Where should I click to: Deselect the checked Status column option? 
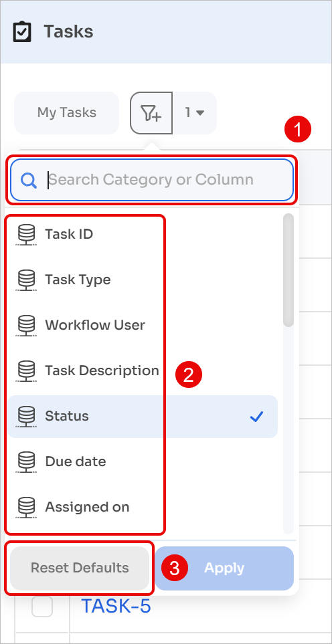click(x=143, y=417)
